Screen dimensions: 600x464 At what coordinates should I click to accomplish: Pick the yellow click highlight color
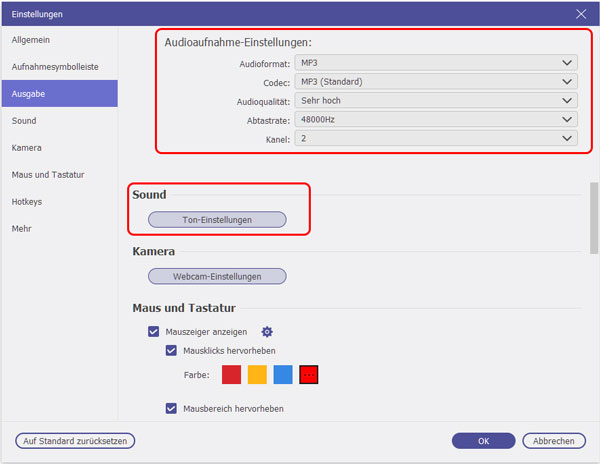[257, 374]
